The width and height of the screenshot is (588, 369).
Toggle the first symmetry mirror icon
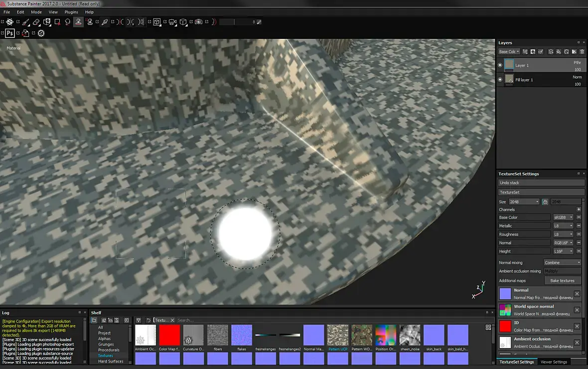click(120, 22)
